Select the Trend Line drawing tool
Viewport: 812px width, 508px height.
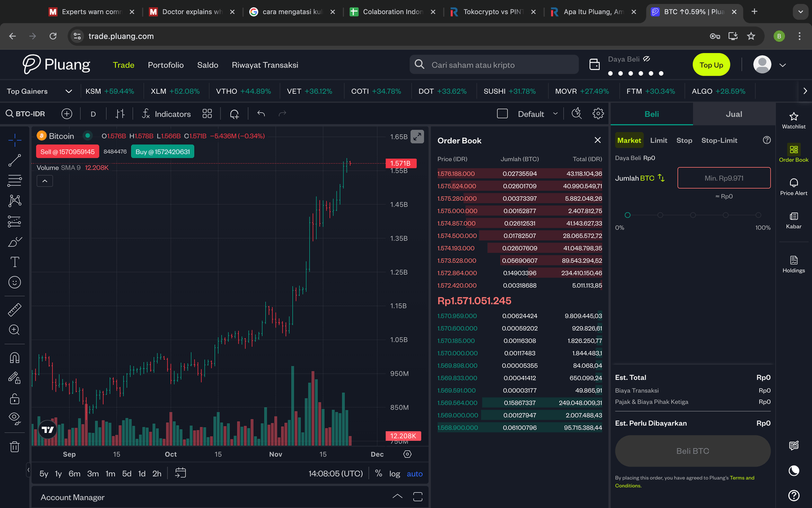pos(15,160)
